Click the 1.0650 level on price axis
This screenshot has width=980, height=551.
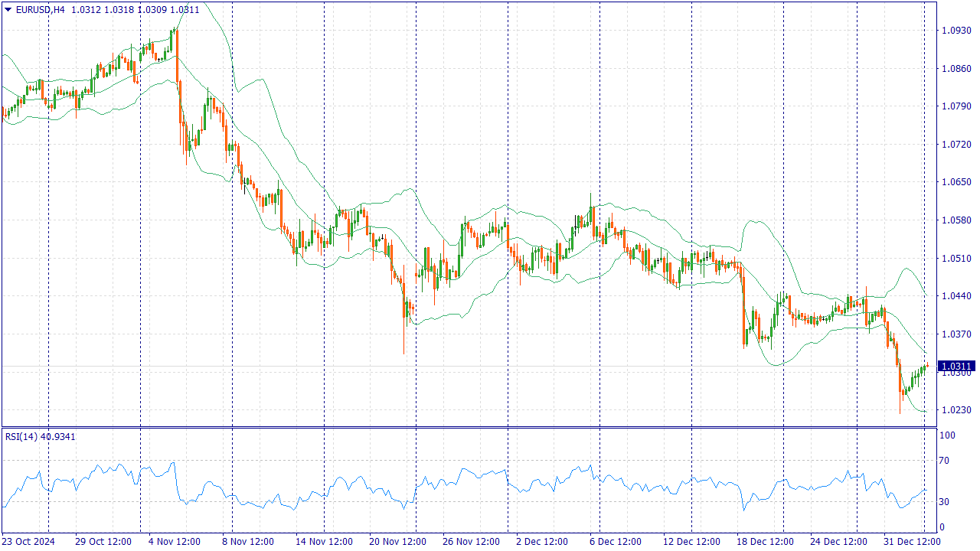pyautogui.click(x=955, y=182)
